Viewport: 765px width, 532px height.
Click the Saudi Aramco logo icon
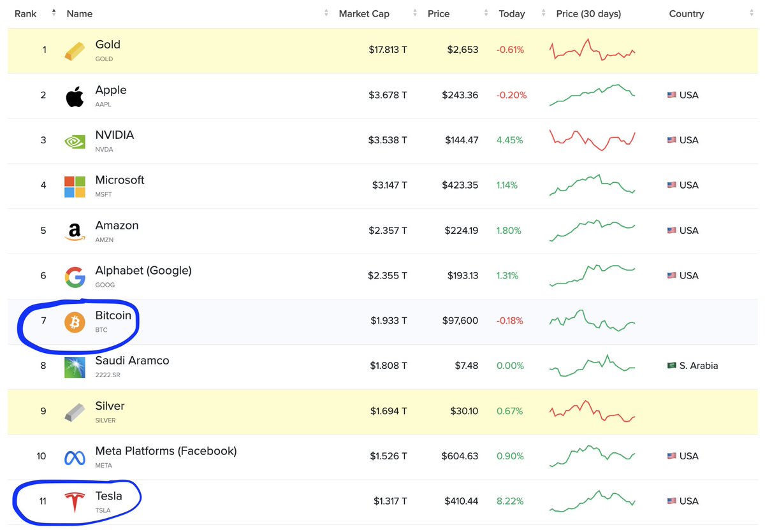coord(75,367)
